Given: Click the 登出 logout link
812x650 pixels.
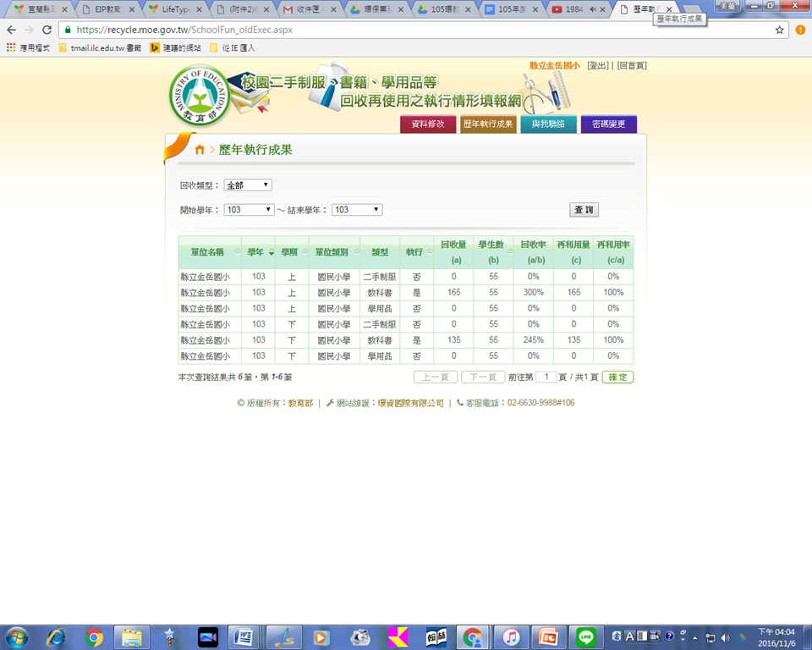Looking at the screenshot, I should [597, 65].
